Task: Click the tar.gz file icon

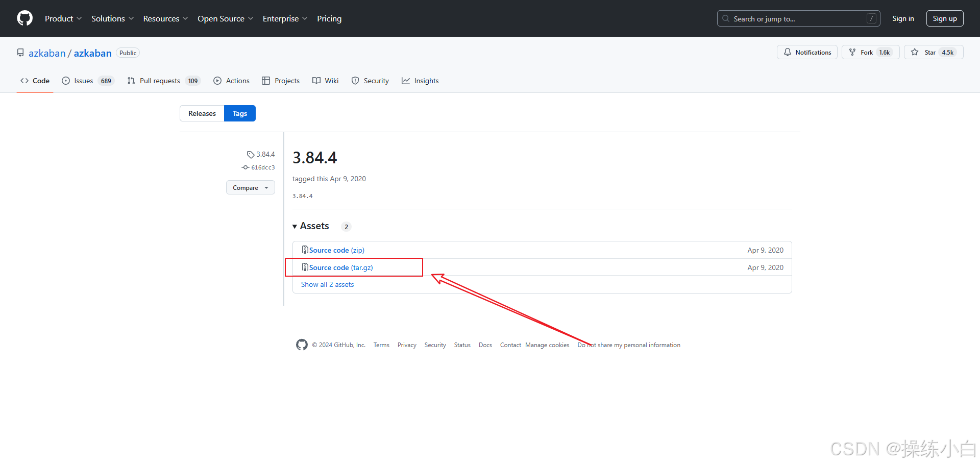Action: click(x=305, y=267)
